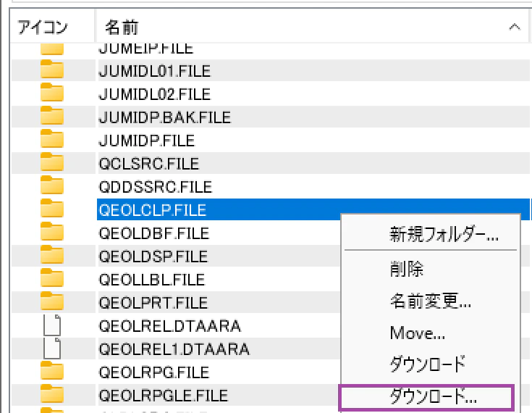Image resolution: width=532 pixels, height=413 pixels.
Task: Click the QEOLDSP.FILE folder icon
Action: coord(52,254)
